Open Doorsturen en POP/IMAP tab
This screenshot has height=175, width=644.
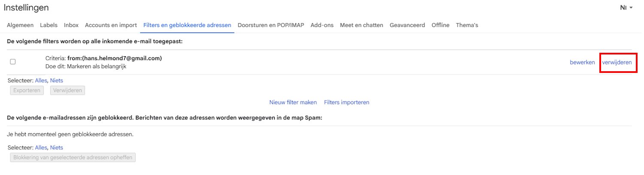(x=271, y=25)
